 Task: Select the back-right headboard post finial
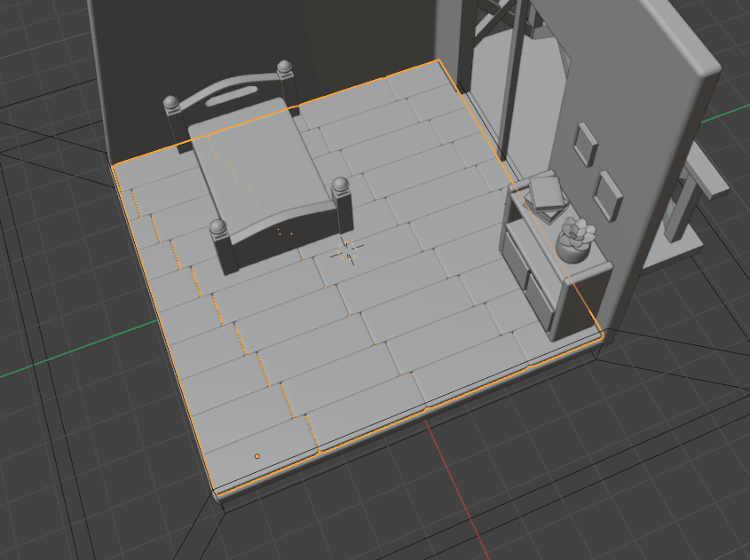(x=284, y=67)
